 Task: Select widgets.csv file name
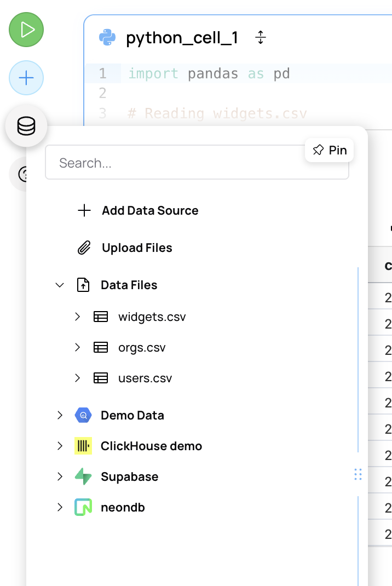pos(152,317)
